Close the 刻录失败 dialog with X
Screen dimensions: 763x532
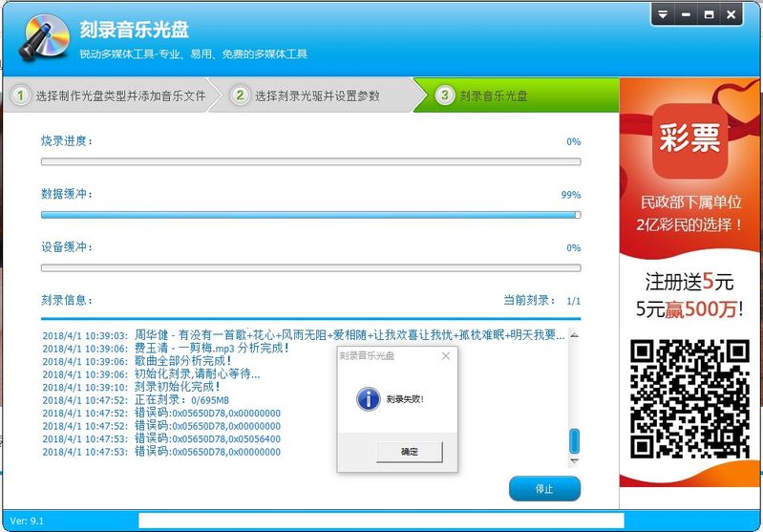click(x=445, y=356)
